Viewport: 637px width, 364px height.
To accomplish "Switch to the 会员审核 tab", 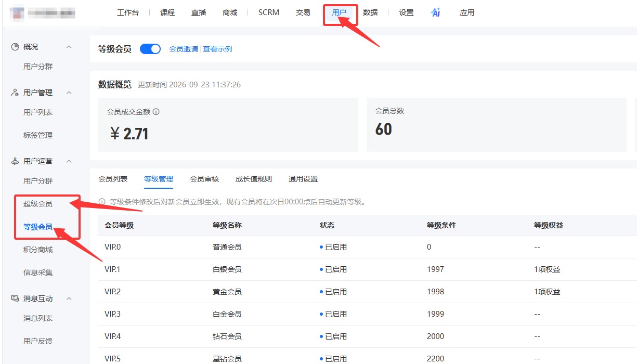I will (x=204, y=179).
